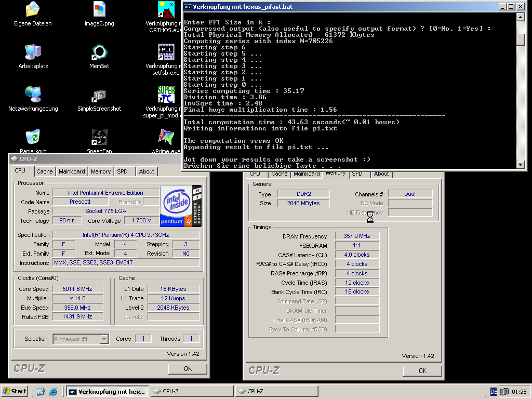The width and height of the screenshot is (532, 399).
Task: Click the Level 2 2048 KBytes cache value
Action: tap(174, 308)
